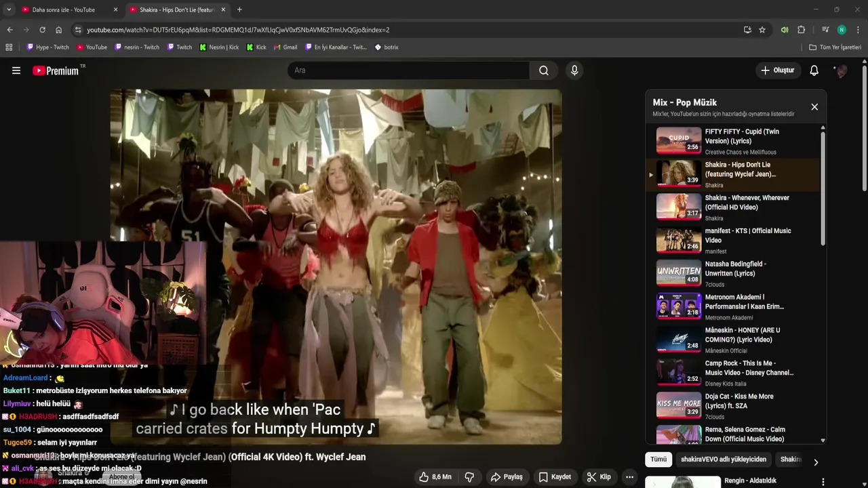The width and height of the screenshot is (868, 488).
Task: View site information icon in address bar
Action: (x=78, y=30)
